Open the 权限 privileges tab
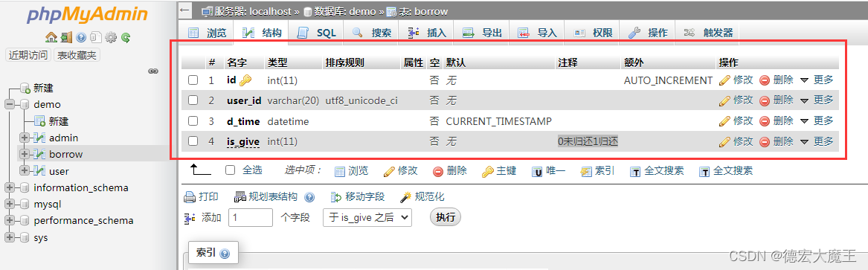Viewport: 868px width, 270px height. [592, 33]
